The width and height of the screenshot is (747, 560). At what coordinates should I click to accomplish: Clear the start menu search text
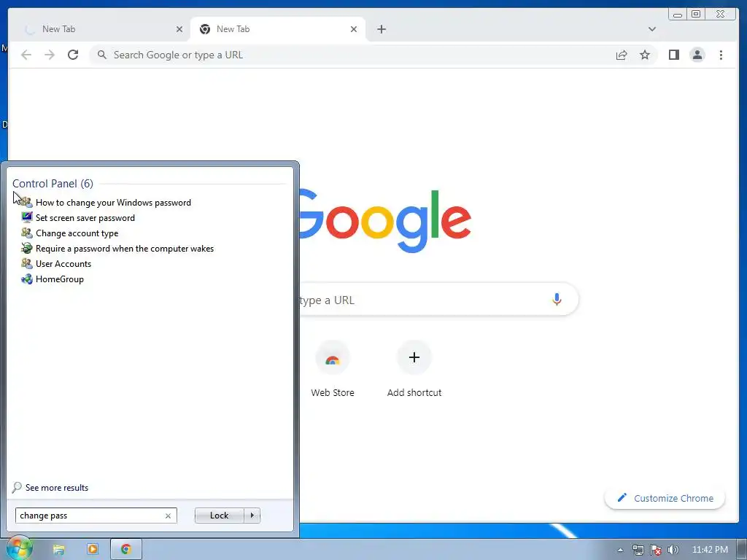pyautogui.click(x=168, y=516)
